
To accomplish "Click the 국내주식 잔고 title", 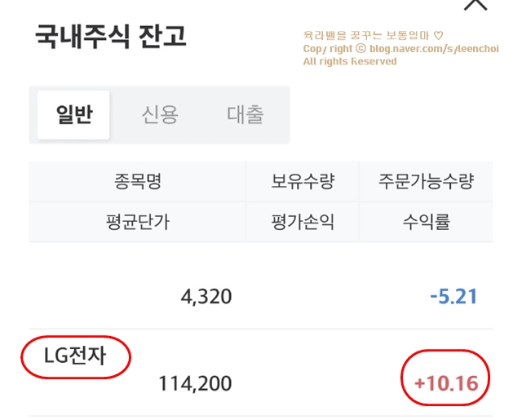I will 111,38.
